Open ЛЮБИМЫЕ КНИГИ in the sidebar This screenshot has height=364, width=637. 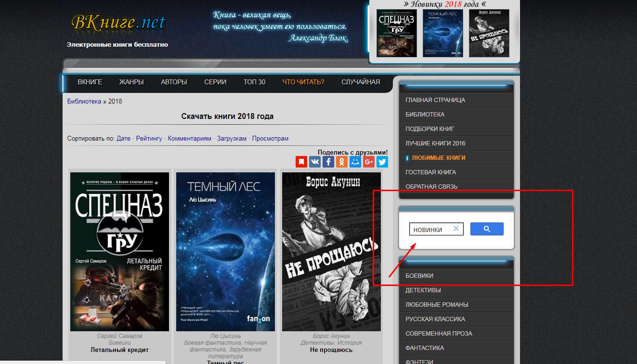[x=438, y=158]
